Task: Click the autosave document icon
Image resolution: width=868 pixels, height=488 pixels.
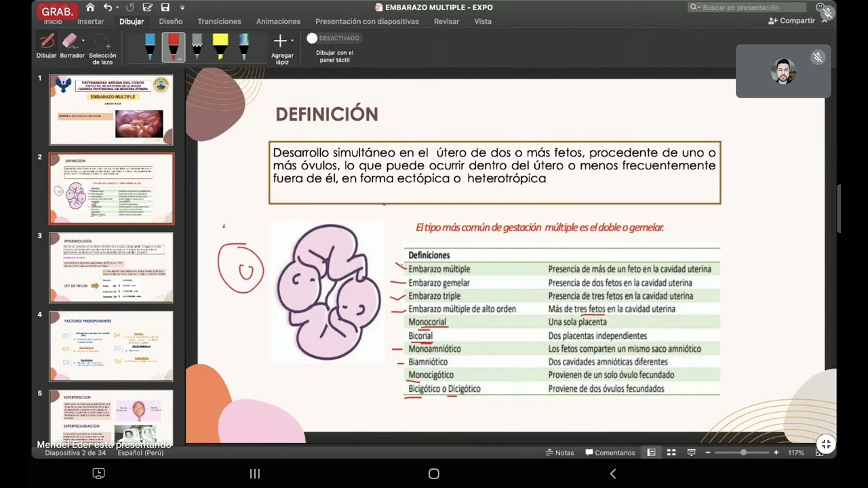Action: click(x=148, y=7)
